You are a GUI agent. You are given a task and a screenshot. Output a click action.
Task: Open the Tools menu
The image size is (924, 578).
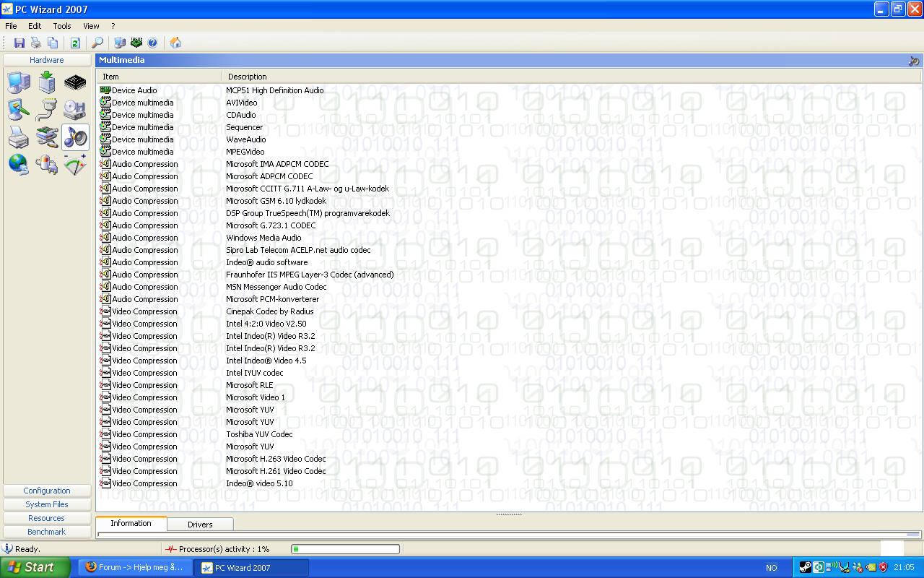(62, 26)
